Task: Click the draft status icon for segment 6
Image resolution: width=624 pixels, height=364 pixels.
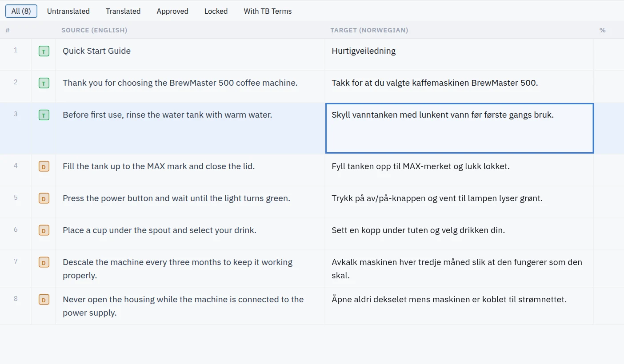Action: tap(44, 231)
